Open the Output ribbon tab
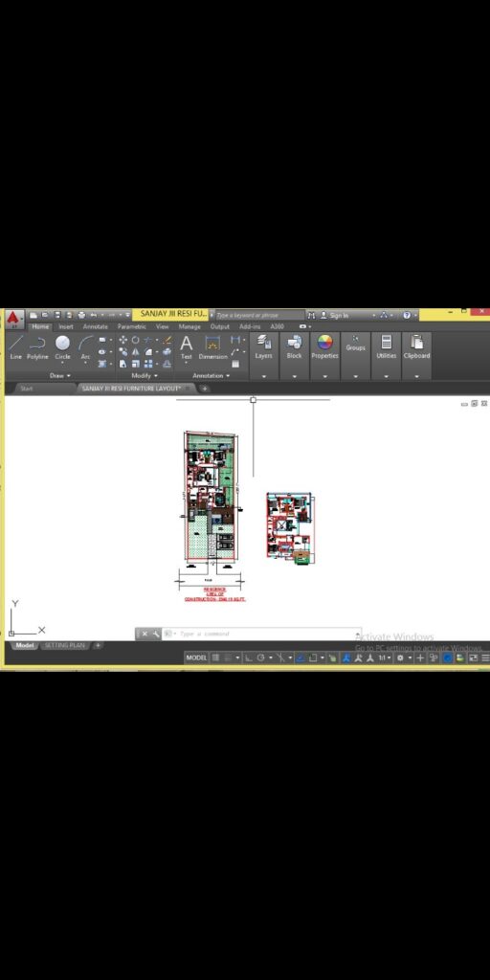This screenshot has width=490, height=980. pyautogui.click(x=220, y=326)
